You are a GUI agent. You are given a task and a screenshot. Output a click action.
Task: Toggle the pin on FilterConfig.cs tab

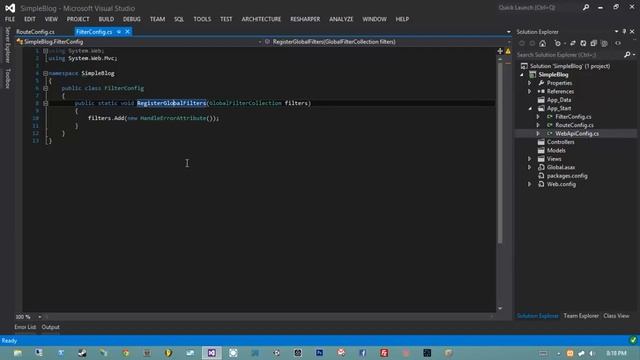[x=119, y=32]
